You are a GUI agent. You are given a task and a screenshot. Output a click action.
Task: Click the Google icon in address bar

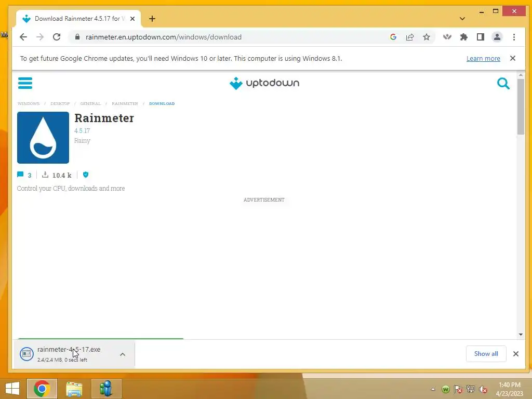click(x=393, y=37)
